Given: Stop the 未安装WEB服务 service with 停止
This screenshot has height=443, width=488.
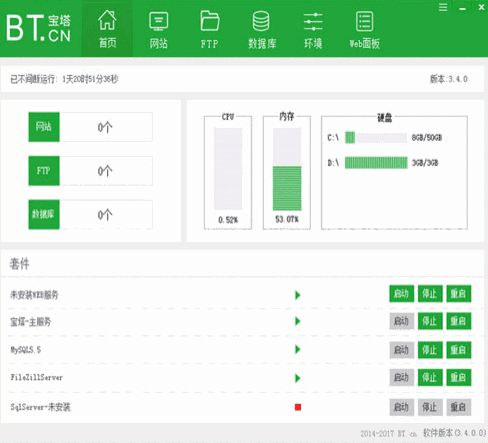Looking at the screenshot, I should point(430,294).
